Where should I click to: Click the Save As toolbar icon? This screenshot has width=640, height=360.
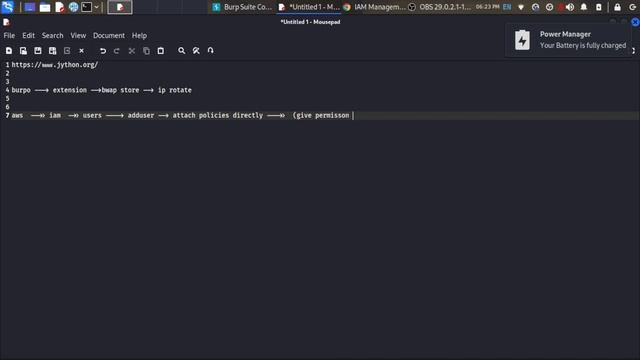click(53, 51)
